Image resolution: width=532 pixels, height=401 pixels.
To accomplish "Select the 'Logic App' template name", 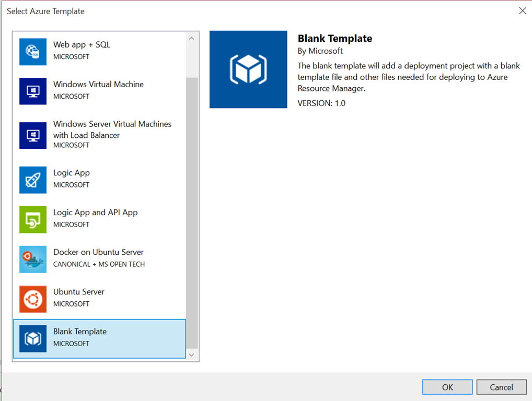I will click(72, 173).
